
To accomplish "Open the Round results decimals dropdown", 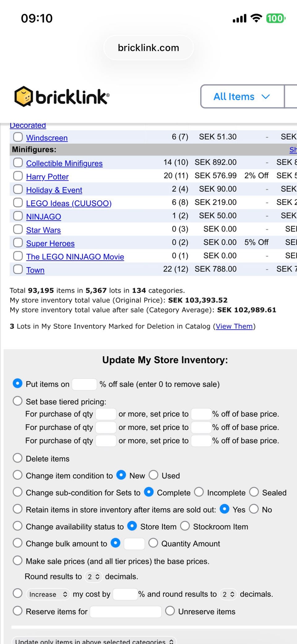I will (93, 576).
